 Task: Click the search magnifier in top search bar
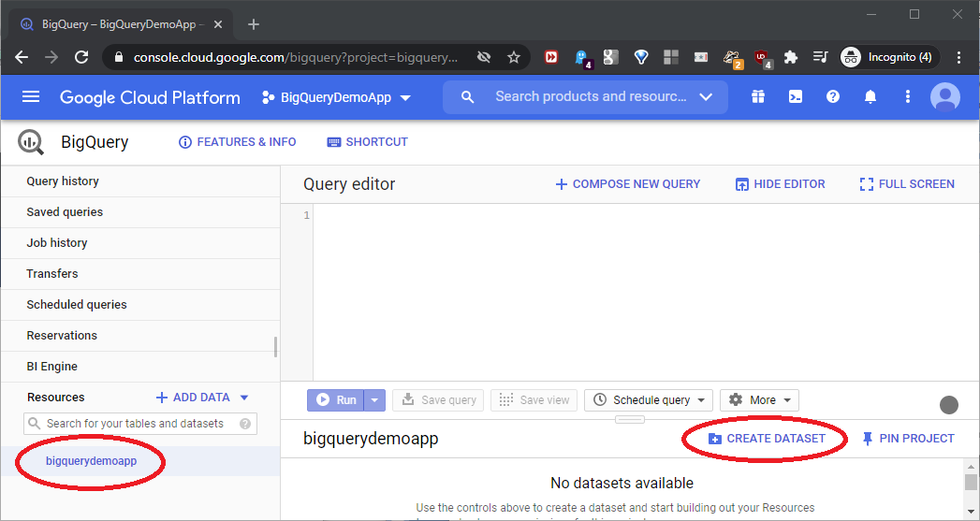(x=467, y=97)
